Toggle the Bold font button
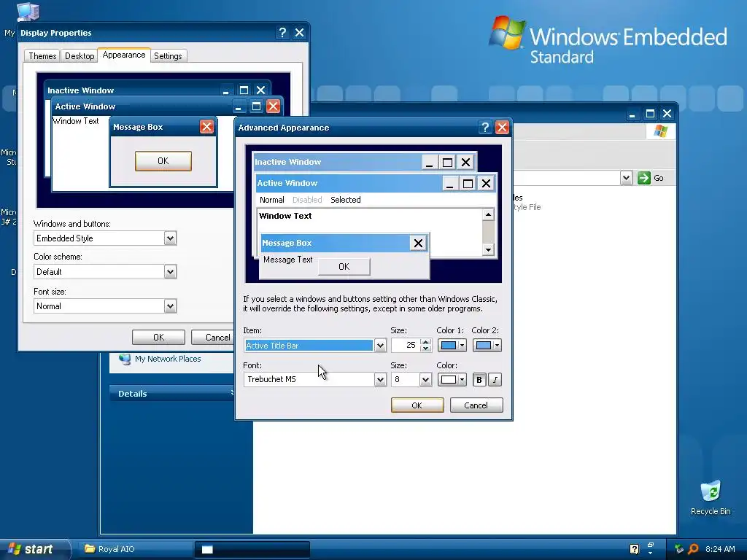The image size is (747, 560). pyautogui.click(x=479, y=379)
